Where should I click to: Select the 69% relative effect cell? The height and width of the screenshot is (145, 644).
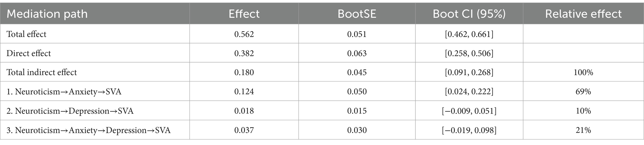click(x=583, y=92)
